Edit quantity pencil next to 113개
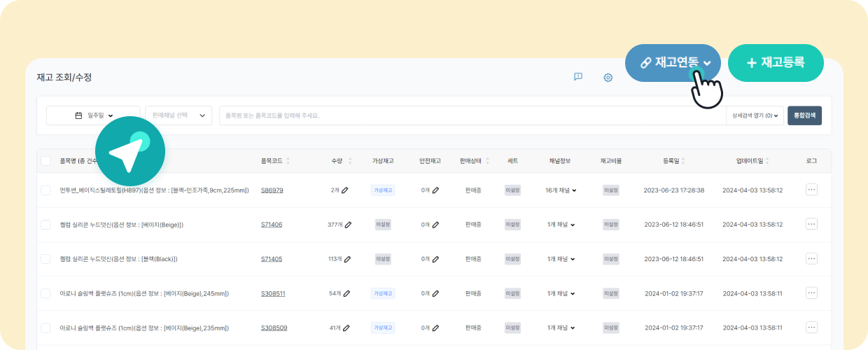868x350 pixels. [348, 259]
